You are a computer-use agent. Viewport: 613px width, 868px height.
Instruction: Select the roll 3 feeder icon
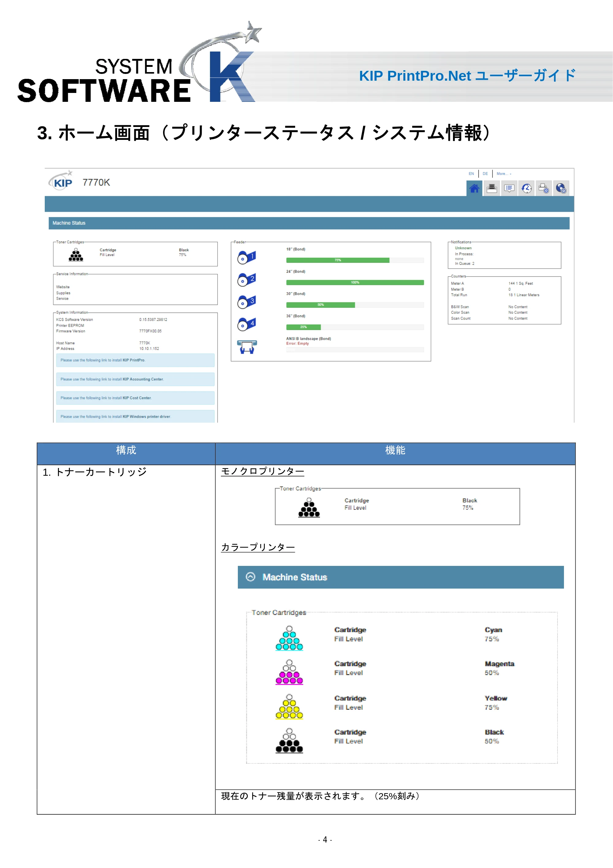tap(247, 302)
